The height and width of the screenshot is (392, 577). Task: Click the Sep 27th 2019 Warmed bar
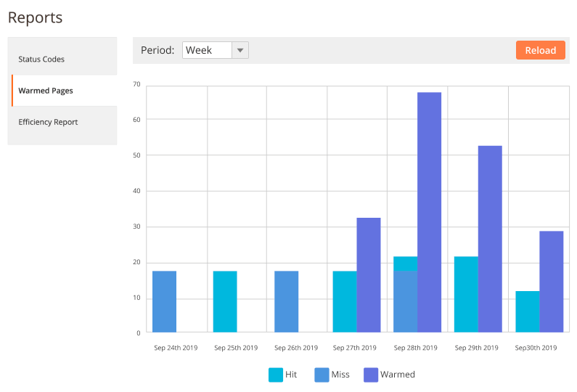pos(369,276)
